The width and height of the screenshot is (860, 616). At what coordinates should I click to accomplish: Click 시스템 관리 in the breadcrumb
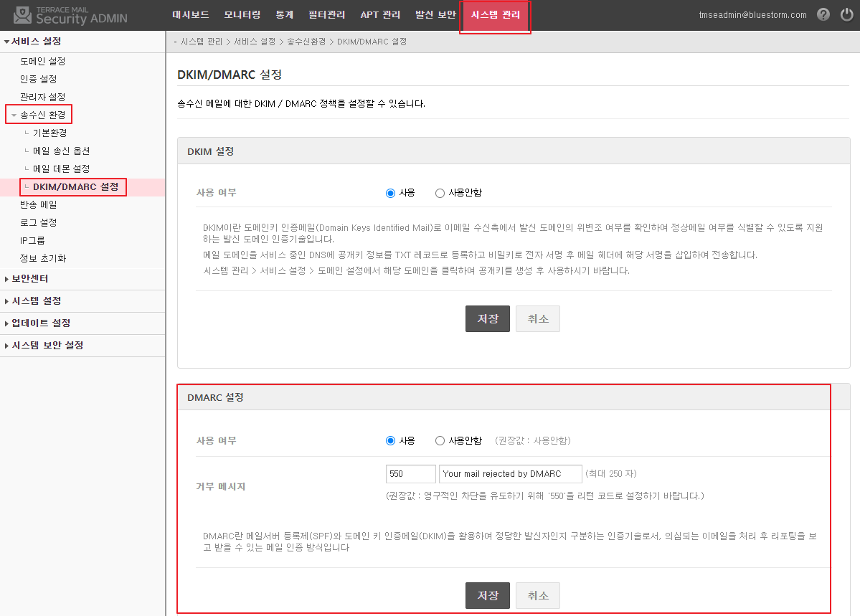coord(202,42)
